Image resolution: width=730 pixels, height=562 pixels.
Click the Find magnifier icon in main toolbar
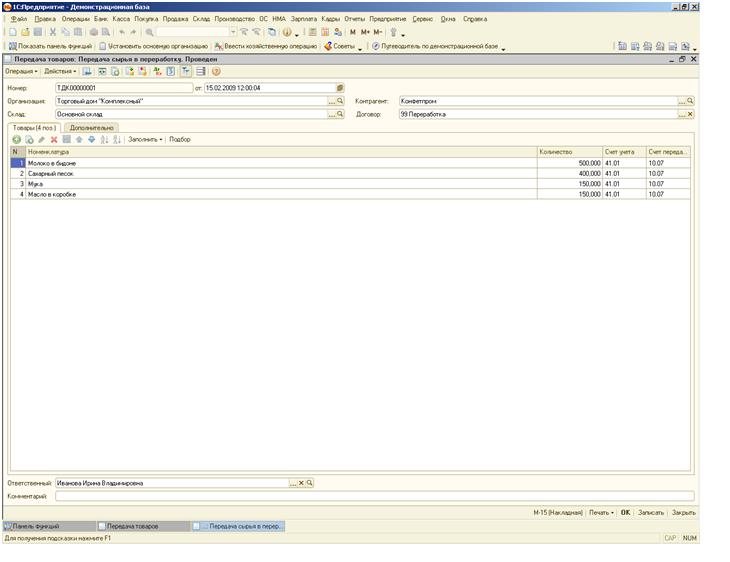point(149,32)
